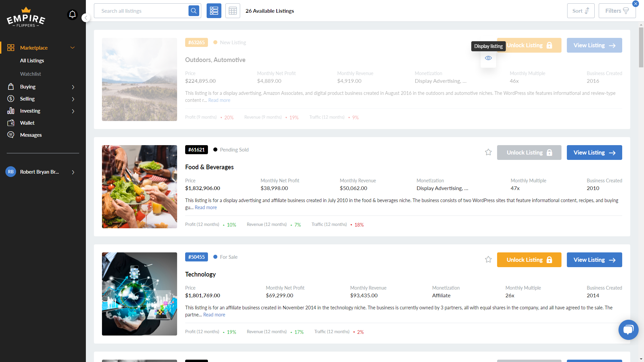Open the Outdoors landscape thumbnail

click(140, 79)
